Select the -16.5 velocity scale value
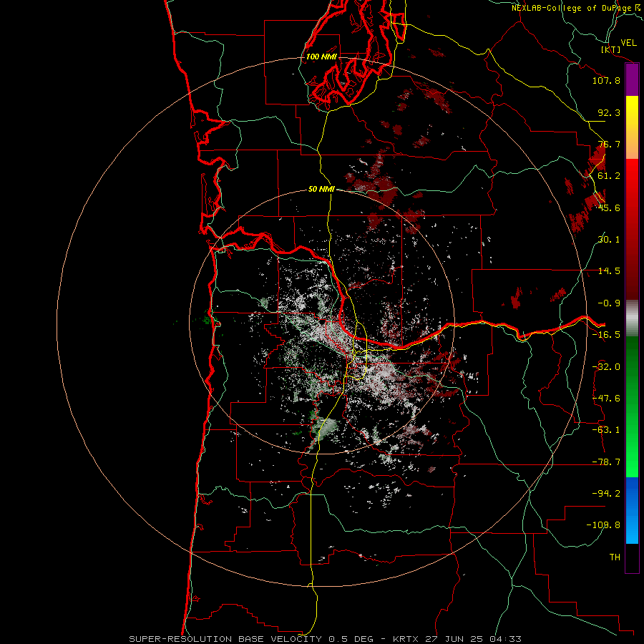644x644 pixels. [606, 335]
